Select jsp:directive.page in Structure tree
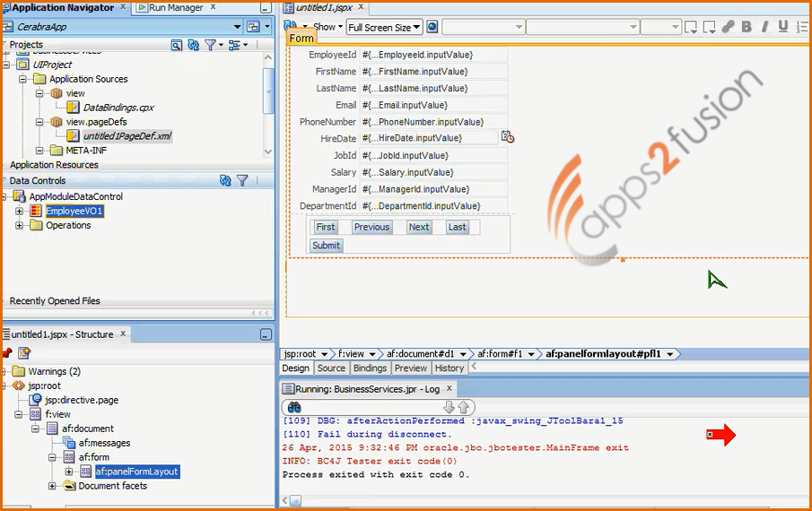Image resolution: width=812 pixels, height=511 pixels. coord(82,401)
